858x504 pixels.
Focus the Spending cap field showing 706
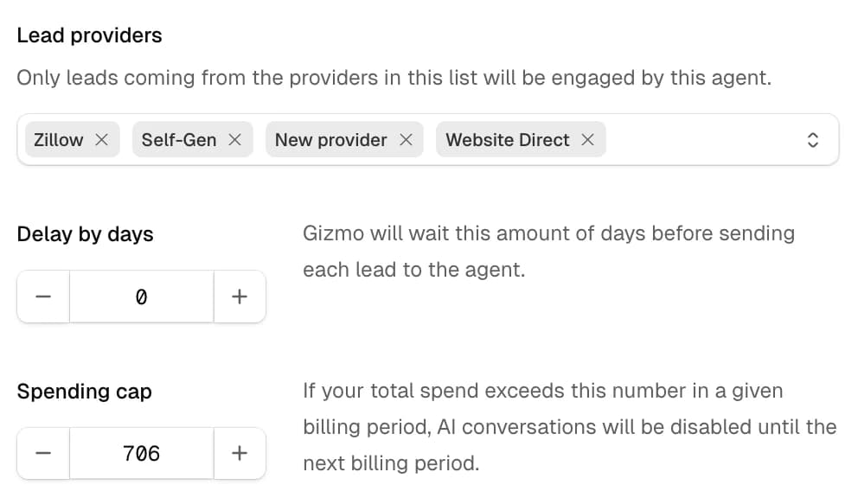click(x=142, y=453)
